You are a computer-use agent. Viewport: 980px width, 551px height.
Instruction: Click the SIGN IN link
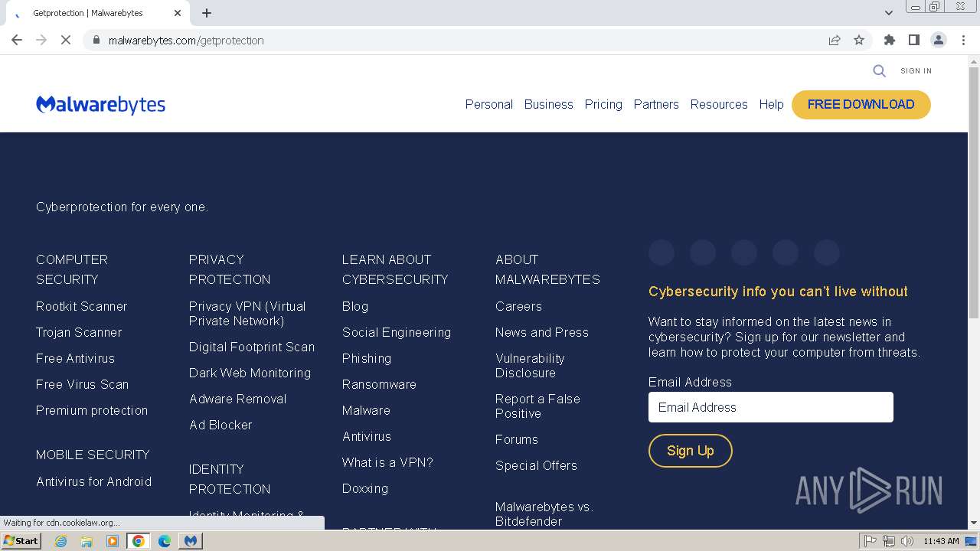click(x=916, y=71)
